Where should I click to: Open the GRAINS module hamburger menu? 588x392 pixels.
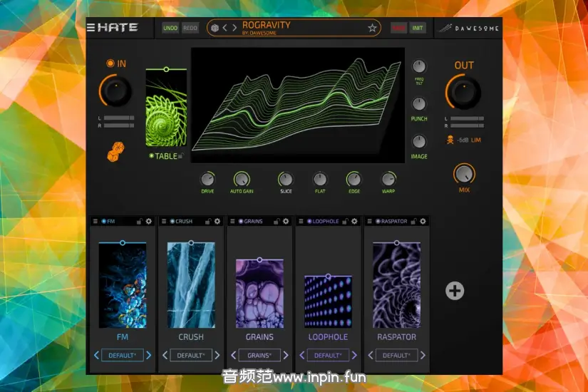232,222
